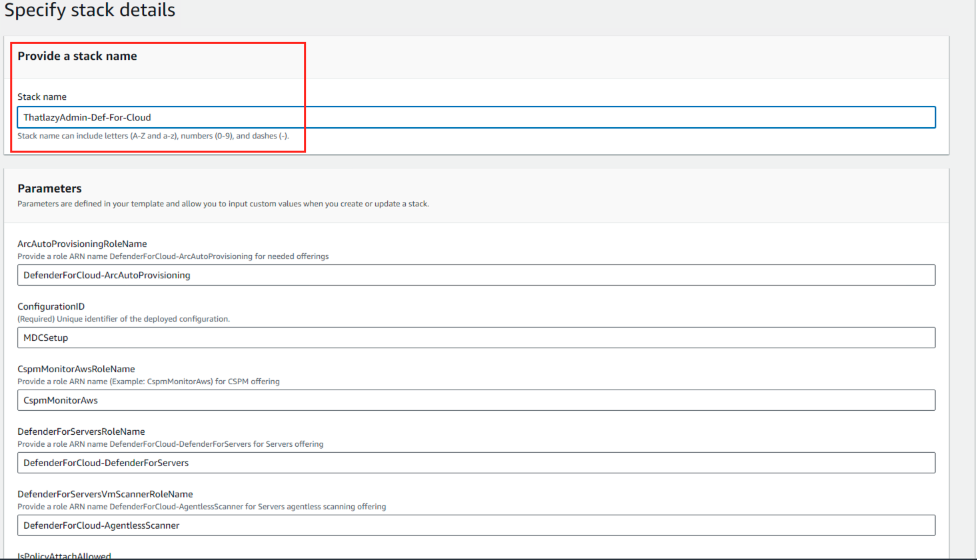This screenshot has width=977, height=560.
Task: Click the DefenderForServersRoleName input box
Action: [x=476, y=463]
